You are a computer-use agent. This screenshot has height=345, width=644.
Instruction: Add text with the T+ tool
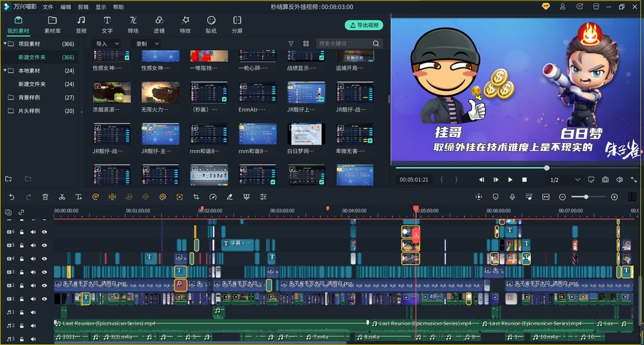[79, 197]
